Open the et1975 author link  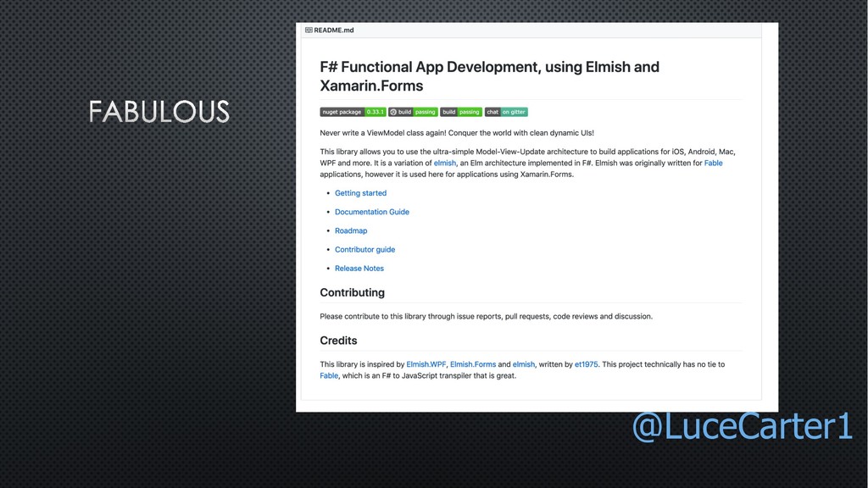(x=587, y=364)
